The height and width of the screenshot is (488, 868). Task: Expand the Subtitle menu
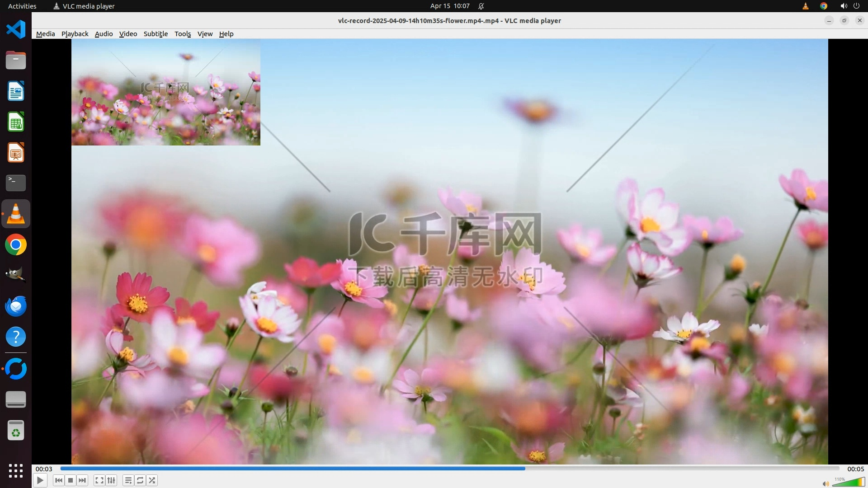click(x=156, y=34)
